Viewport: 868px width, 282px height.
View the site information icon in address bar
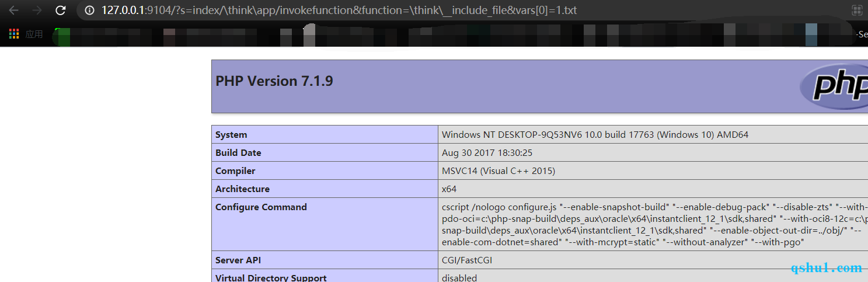(89, 11)
